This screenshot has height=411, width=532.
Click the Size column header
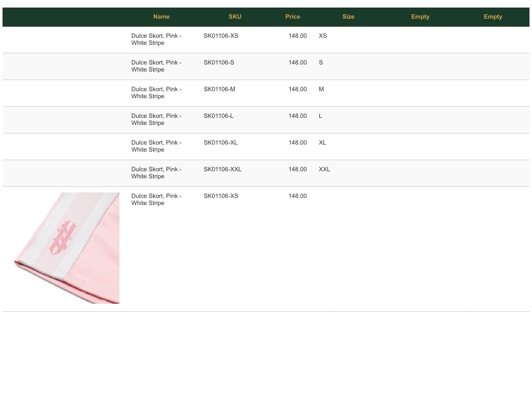(348, 17)
